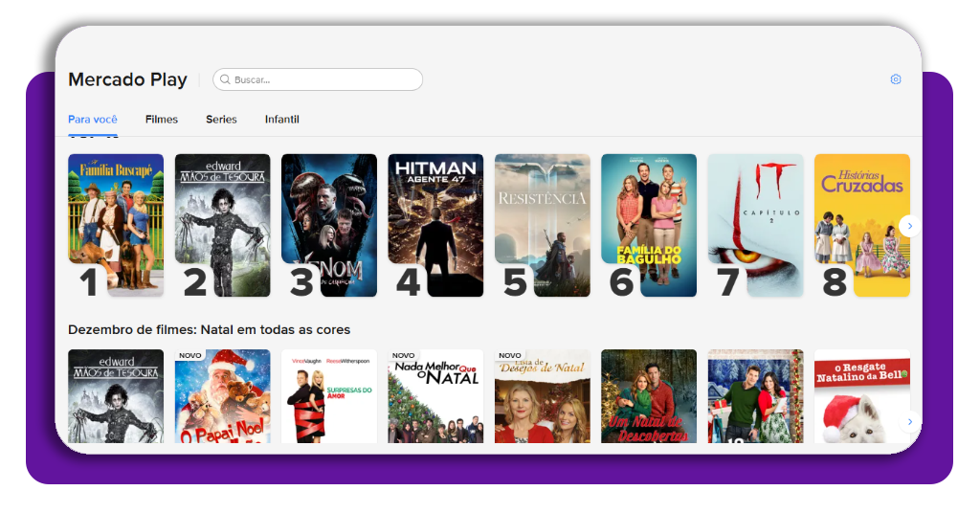Open Lista de Desejos de Natal poster
Screen dimensions: 980x513
(542, 396)
